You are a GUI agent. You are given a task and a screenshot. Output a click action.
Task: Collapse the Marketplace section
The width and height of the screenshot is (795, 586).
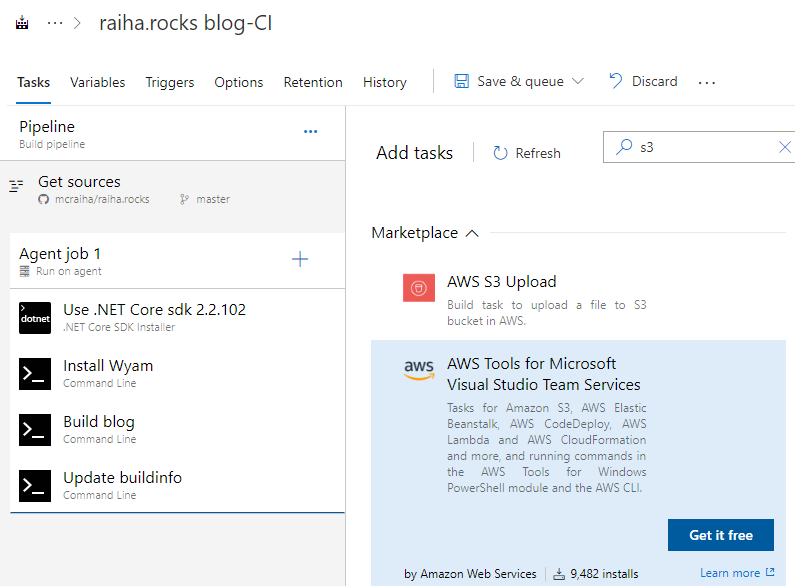[x=425, y=233]
